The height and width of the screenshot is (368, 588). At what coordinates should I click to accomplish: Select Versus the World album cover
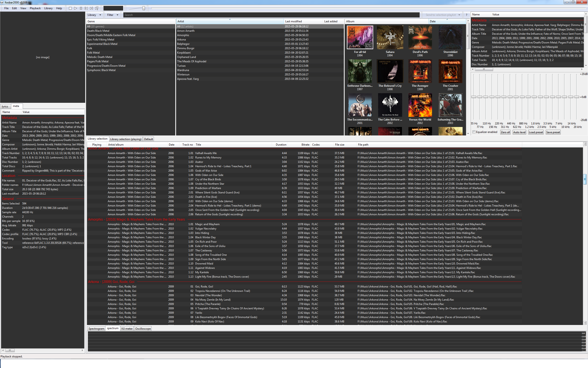[x=420, y=105]
